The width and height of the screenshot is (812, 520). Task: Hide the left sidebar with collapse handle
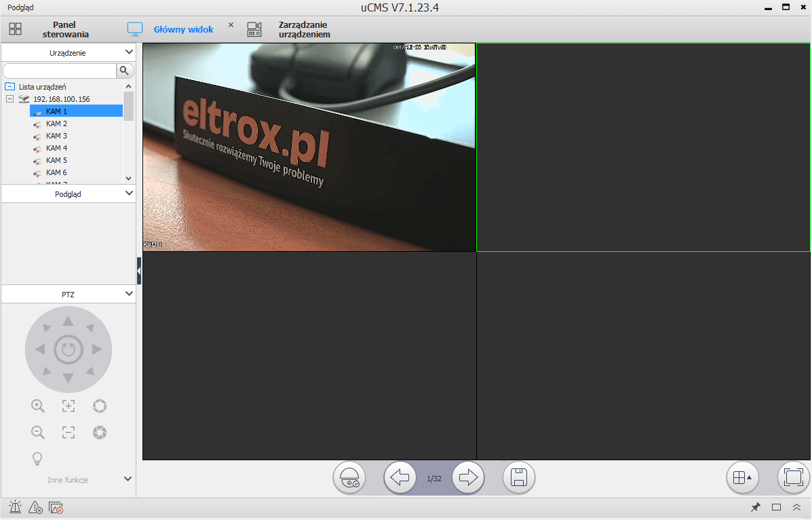(x=139, y=271)
